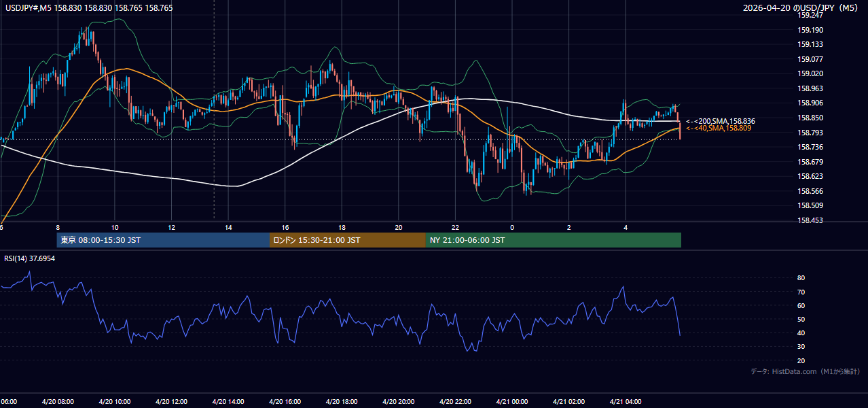This screenshot has height=408, width=868.
Task: Click price axis value 159.190
Action: pos(810,30)
